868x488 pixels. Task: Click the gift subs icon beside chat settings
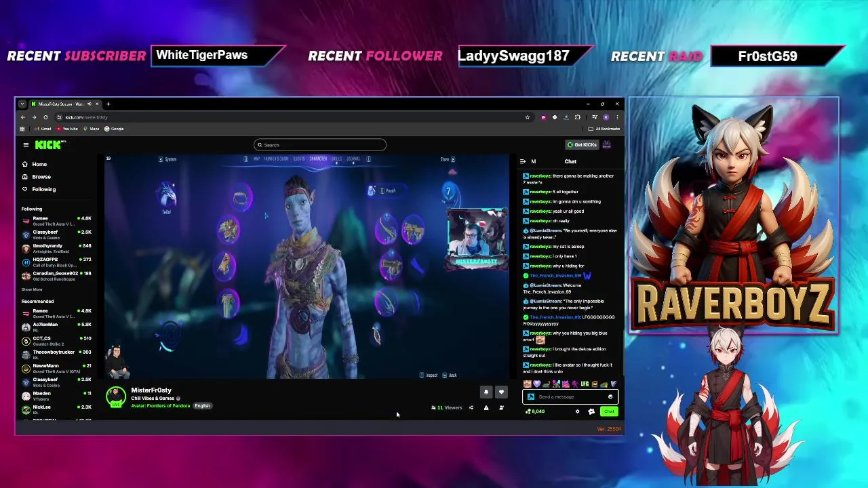click(591, 411)
